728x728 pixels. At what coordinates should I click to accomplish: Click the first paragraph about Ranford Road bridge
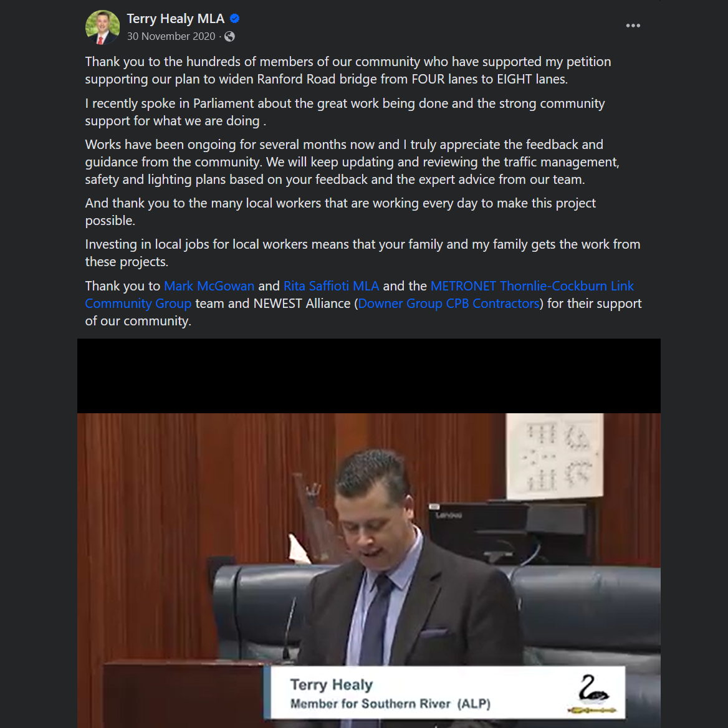[348, 70]
